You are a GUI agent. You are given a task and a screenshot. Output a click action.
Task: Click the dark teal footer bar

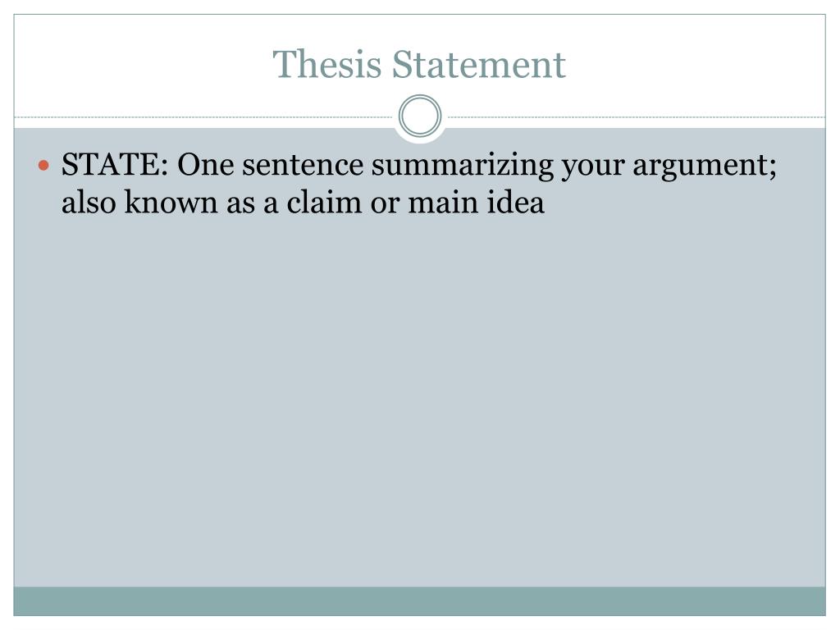419,601
